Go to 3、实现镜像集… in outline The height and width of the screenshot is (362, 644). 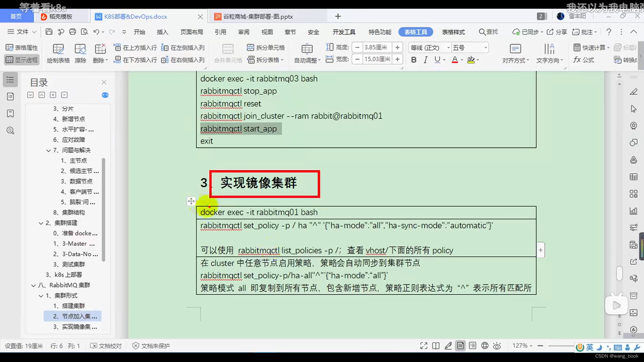click(x=75, y=327)
